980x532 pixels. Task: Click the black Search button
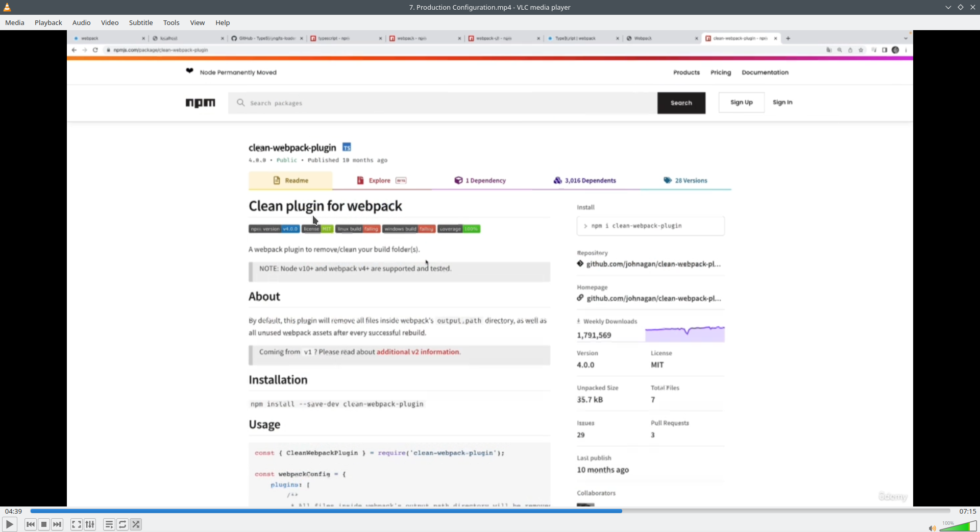(x=681, y=103)
